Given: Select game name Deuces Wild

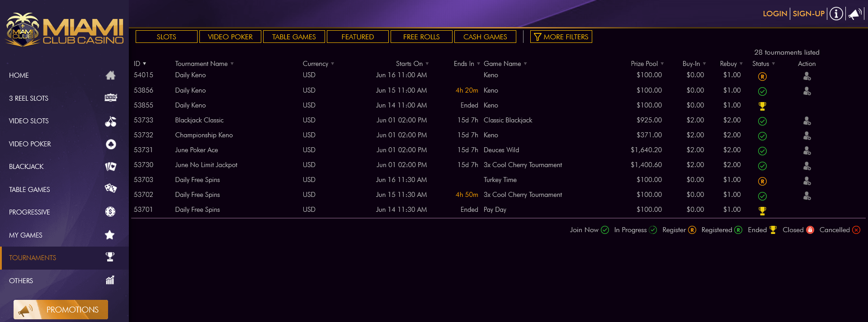Looking at the screenshot, I should pos(501,150).
